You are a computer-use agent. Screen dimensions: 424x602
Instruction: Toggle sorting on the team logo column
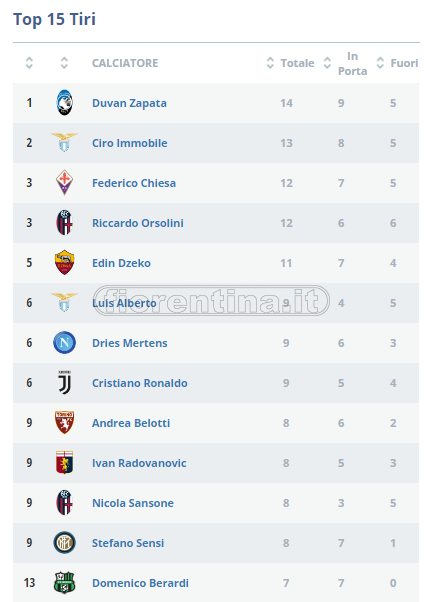64,63
